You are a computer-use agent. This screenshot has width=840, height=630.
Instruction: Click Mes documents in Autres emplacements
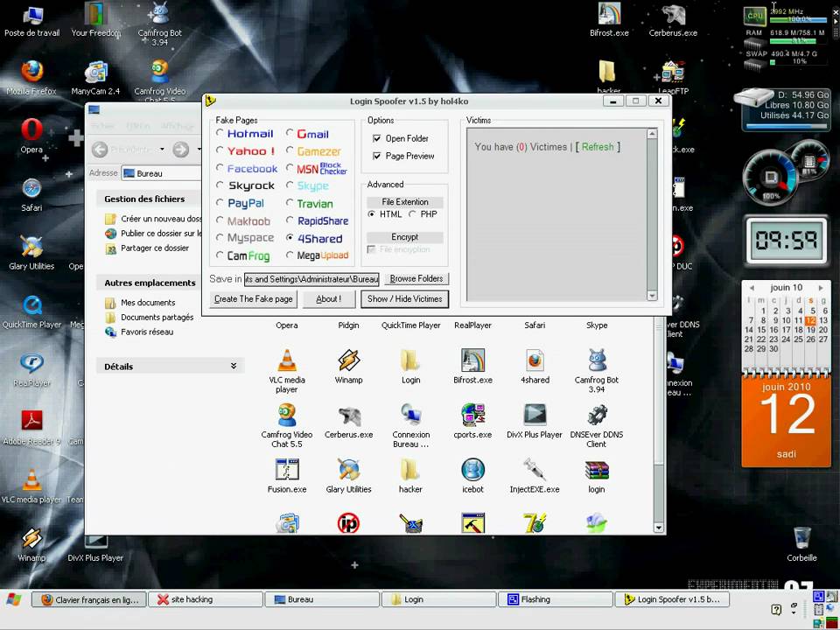pos(148,303)
